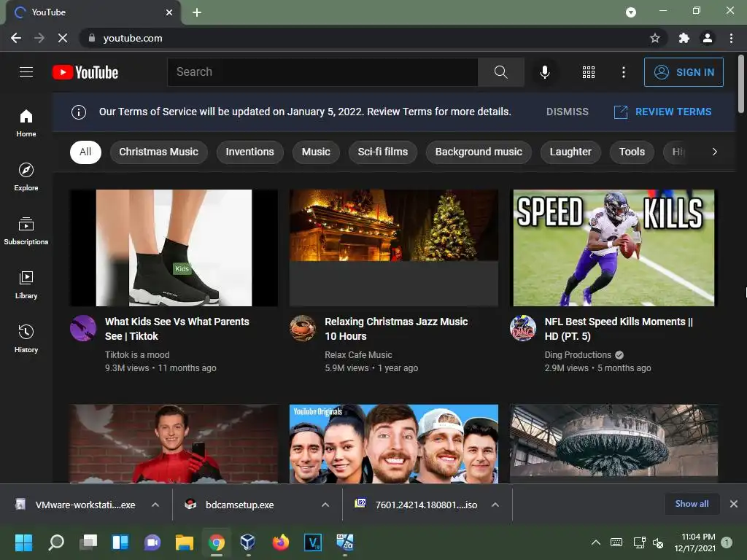Click the search magnifier button
The height and width of the screenshot is (560, 747).
(500, 72)
